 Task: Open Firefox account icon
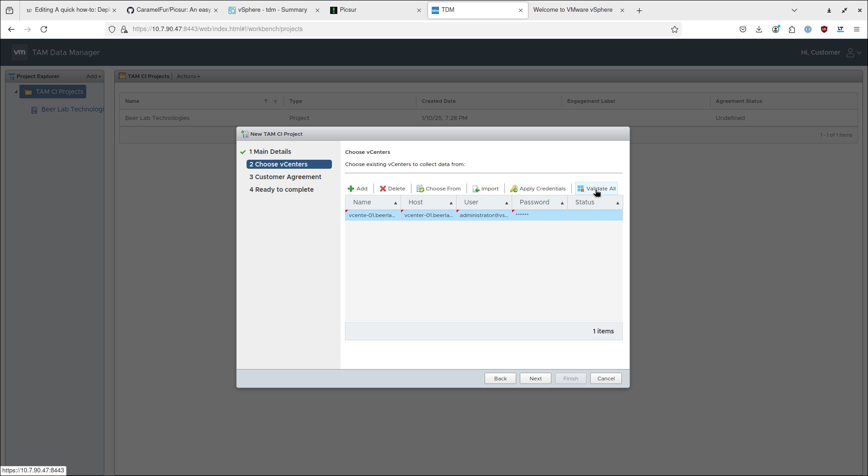pos(775,29)
